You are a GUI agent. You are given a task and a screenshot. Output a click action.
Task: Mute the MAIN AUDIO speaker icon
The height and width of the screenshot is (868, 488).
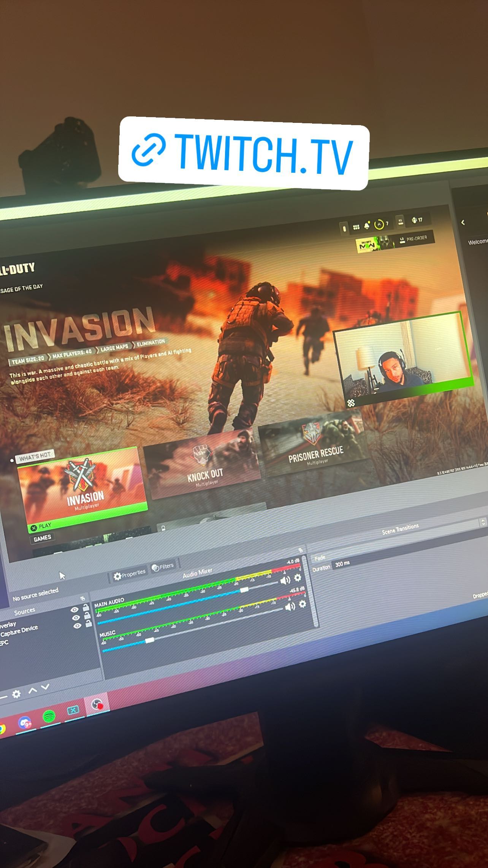point(285,580)
